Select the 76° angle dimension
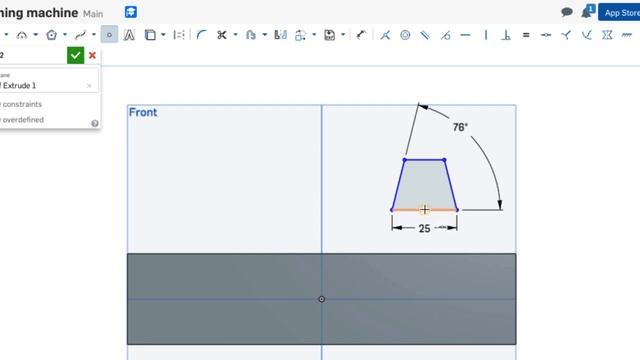The image size is (640, 360). pos(460,127)
